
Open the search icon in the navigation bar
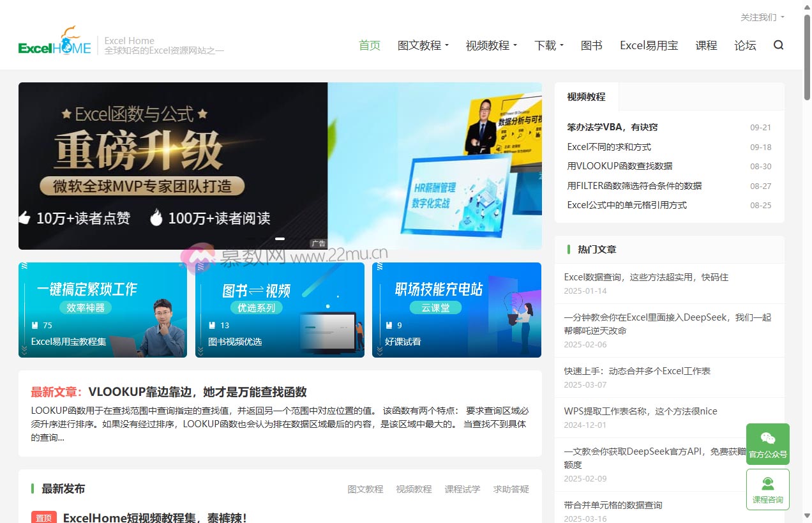pyautogui.click(x=778, y=45)
